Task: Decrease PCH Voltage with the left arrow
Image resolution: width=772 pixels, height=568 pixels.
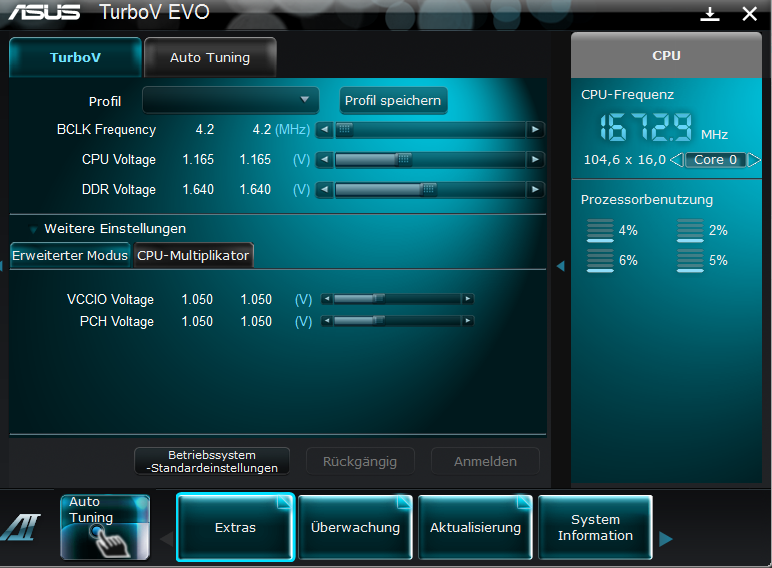Action: 326,321
